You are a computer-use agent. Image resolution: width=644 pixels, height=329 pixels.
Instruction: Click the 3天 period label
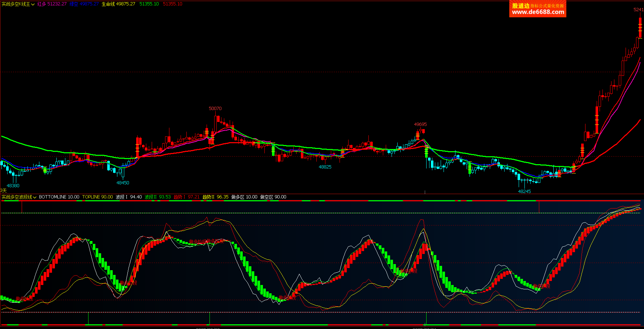[x=4, y=190]
